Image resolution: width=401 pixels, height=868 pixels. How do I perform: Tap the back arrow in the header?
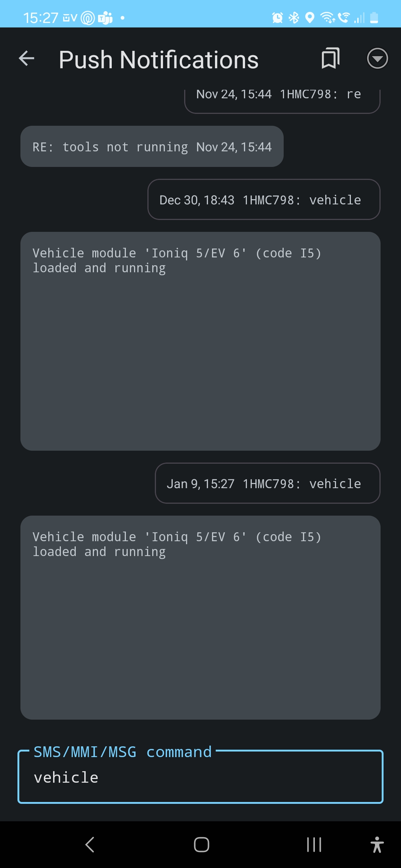point(27,59)
